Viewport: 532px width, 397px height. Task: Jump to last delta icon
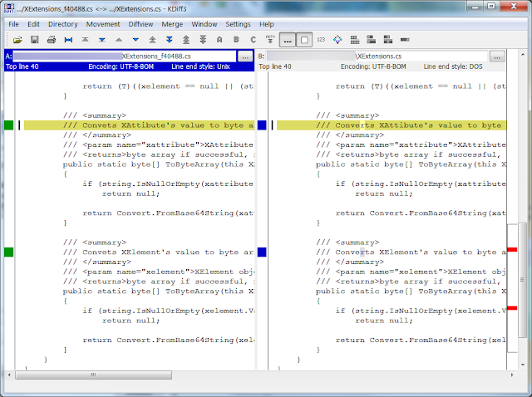click(x=101, y=40)
